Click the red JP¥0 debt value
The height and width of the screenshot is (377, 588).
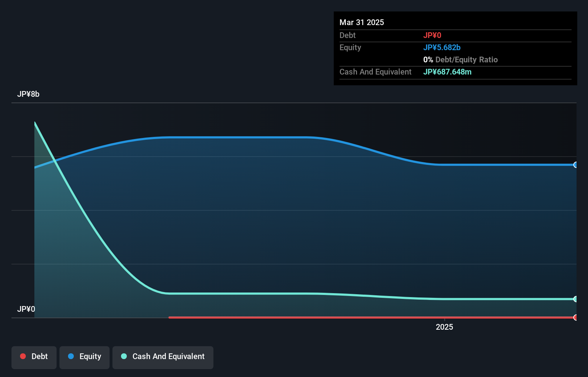pyautogui.click(x=432, y=35)
